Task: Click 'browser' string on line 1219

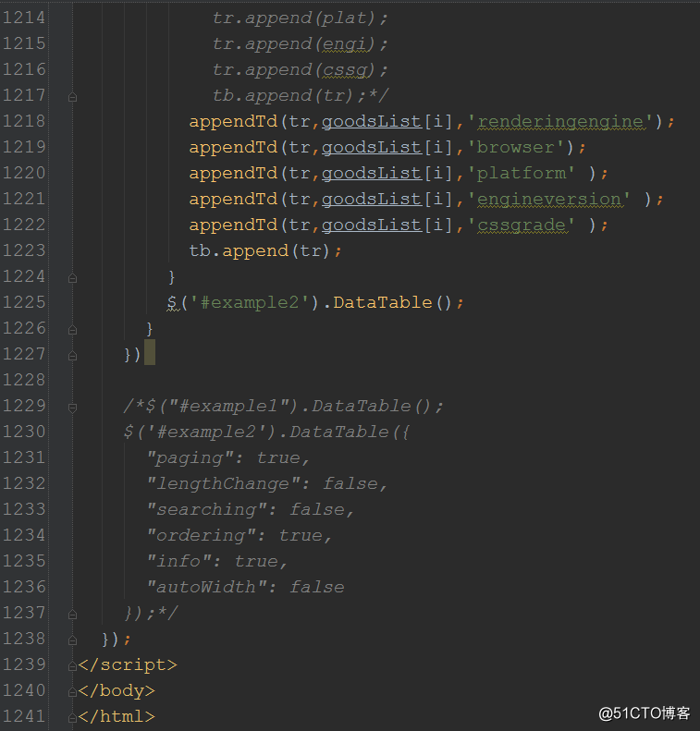Action: pyautogui.click(x=516, y=147)
